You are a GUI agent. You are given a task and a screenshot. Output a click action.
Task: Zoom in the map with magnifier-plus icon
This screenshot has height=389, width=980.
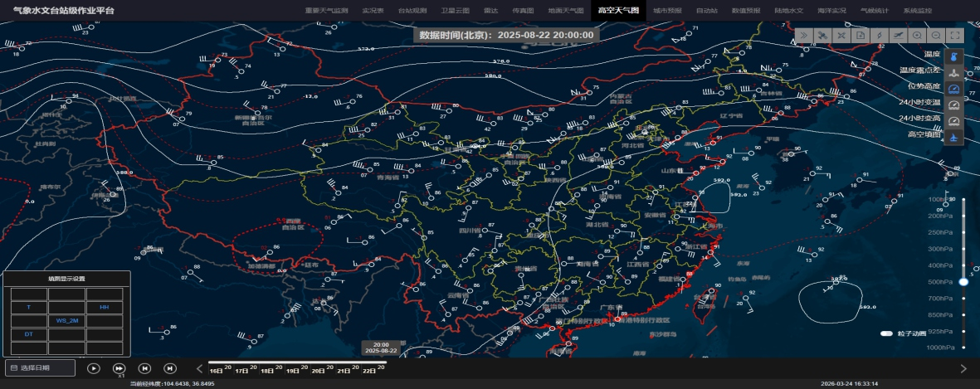(917, 36)
